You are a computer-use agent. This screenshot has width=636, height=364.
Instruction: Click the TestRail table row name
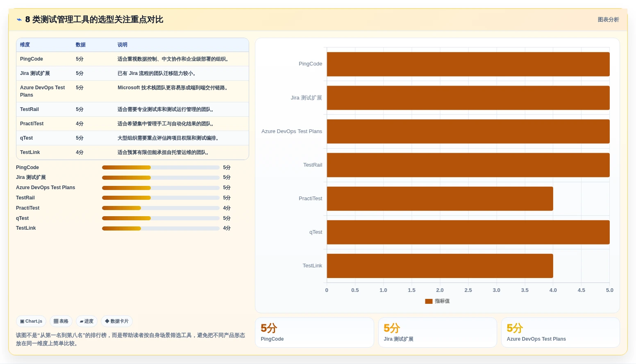[30, 109]
